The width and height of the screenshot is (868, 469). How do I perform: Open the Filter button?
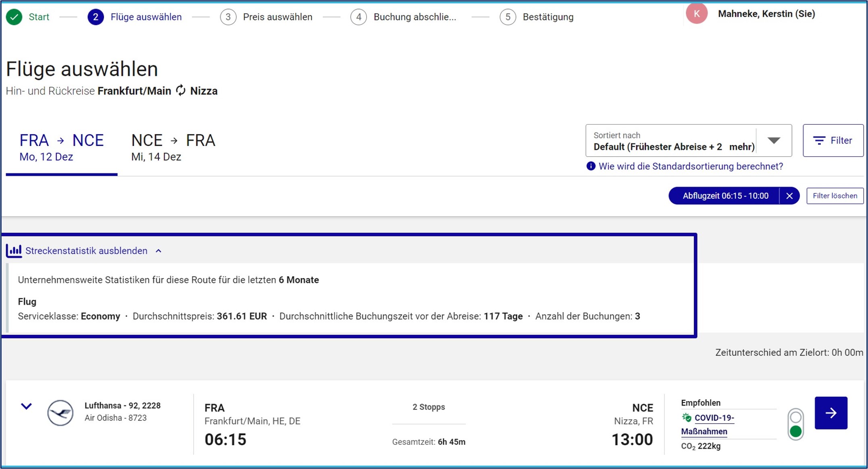tap(833, 140)
